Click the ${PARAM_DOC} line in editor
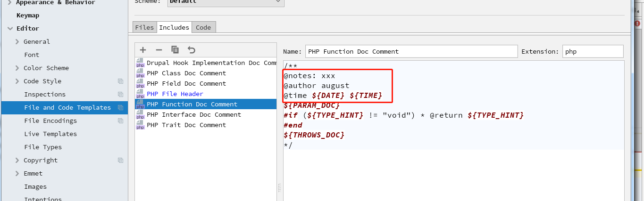This screenshot has width=644, height=201. point(312,105)
